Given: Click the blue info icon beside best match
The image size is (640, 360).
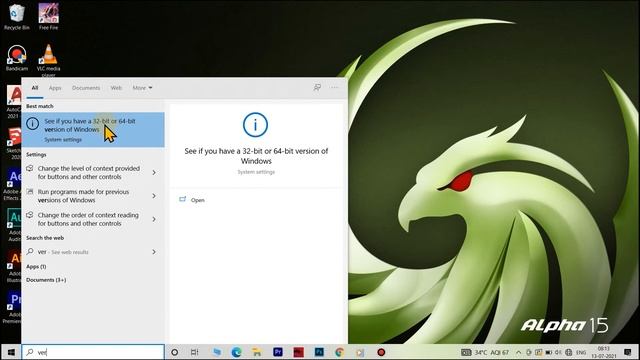Looking at the screenshot, I should point(33,123).
